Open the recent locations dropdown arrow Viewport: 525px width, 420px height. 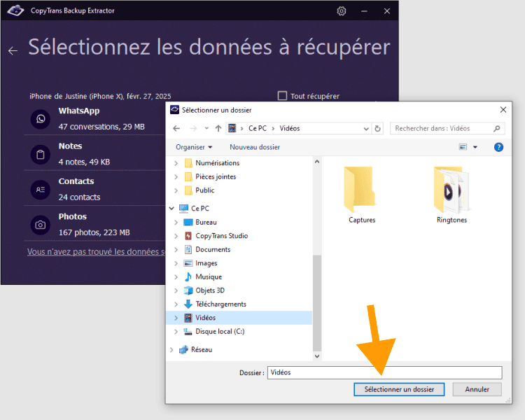pyautogui.click(x=206, y=128)
